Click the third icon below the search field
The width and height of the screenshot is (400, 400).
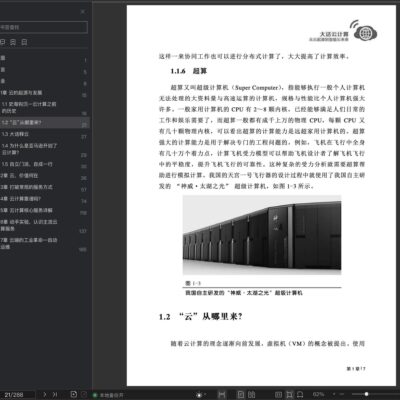(x=24, y=42)
